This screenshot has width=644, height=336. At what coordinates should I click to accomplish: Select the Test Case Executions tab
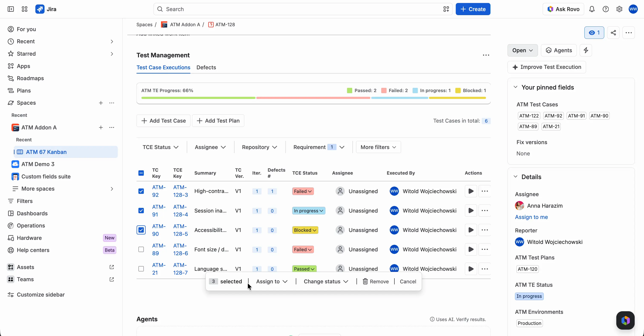tap(163, 68)
